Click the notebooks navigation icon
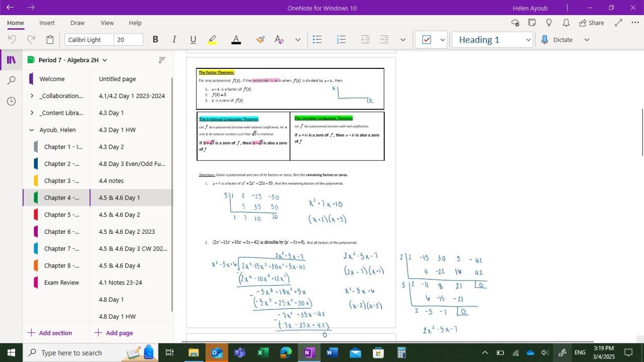 pos(11,60)
